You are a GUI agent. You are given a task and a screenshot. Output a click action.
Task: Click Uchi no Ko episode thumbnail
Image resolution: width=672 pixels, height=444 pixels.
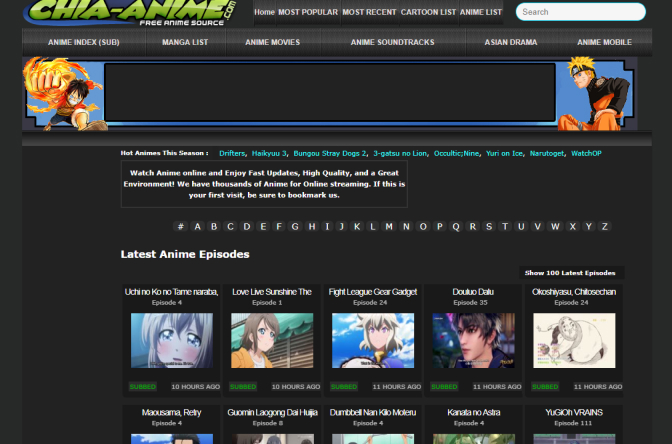pyautogui.click(x=172, y=340)
